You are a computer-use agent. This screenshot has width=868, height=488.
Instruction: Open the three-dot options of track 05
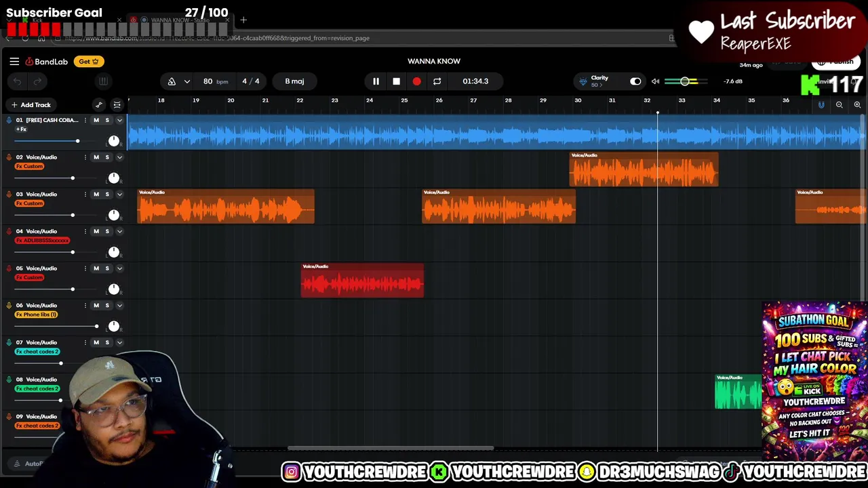click(85, 268)
